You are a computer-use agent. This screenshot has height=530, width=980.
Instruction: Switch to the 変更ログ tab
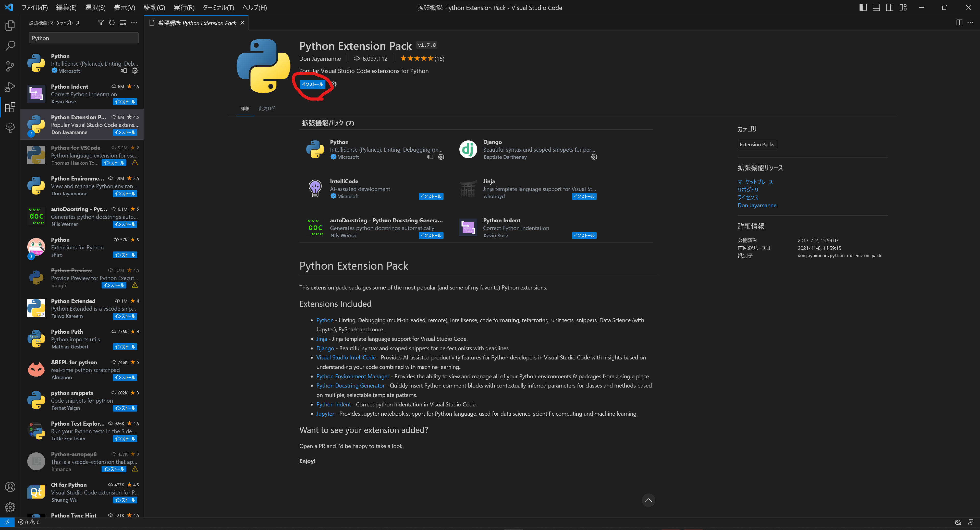[x=266, y=109]
